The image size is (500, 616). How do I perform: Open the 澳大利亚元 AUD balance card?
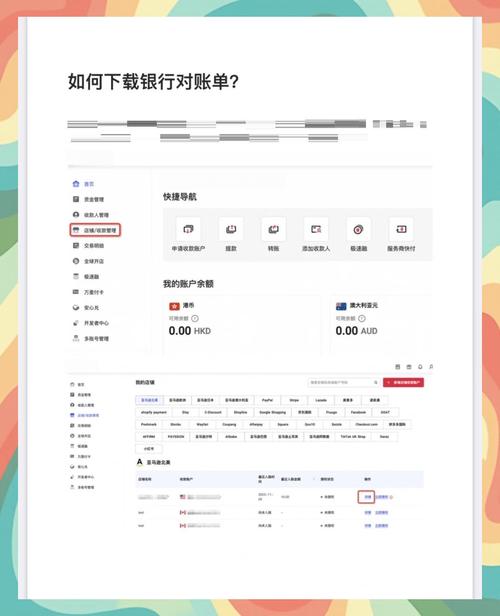pyautogui.click(x=381, y=324)
